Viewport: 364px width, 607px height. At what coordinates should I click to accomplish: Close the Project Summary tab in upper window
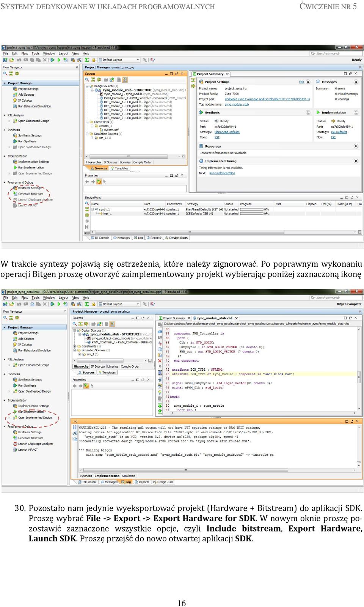tap(227, 74)
